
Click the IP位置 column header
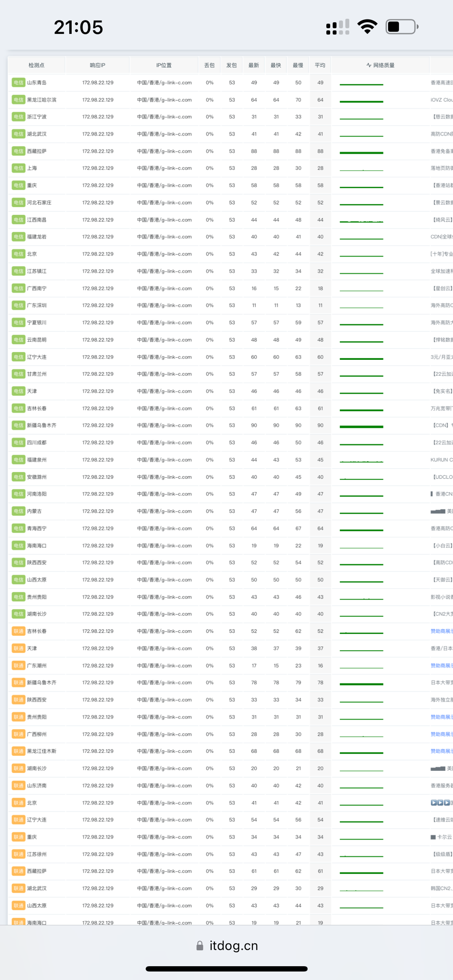pyautogui.click(x=164, y=65)
